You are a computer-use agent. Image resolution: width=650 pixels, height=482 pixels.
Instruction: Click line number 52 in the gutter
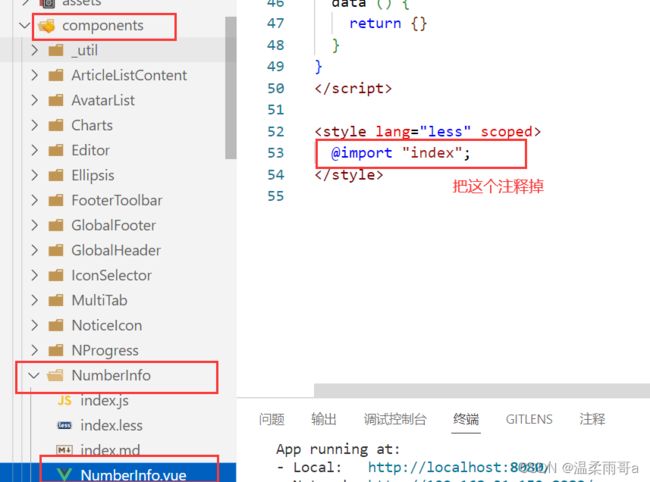(276, 131)
